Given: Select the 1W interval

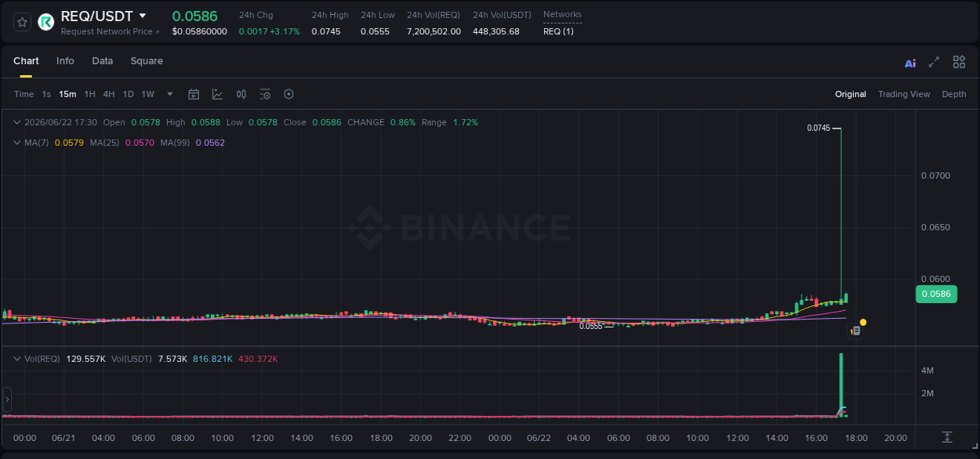Looking at the screenshot, I should click(147, 94).
